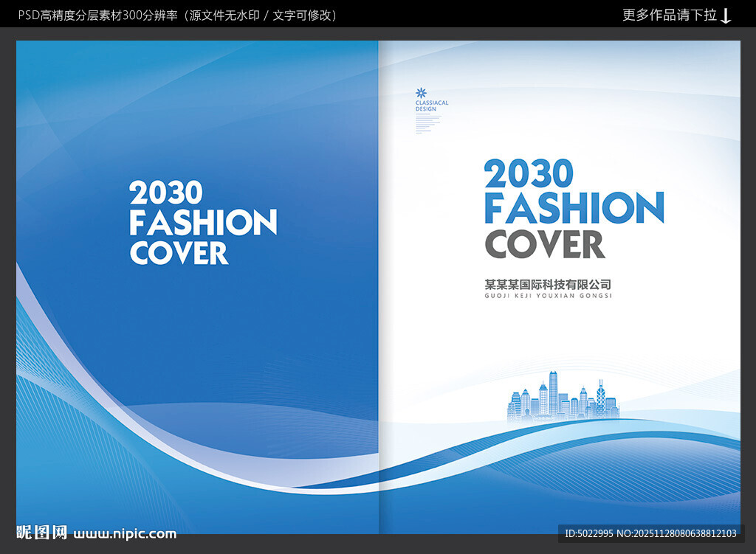
Task: Click the down arrow beside 更多作品请下拉
Action: coord(726,16)
